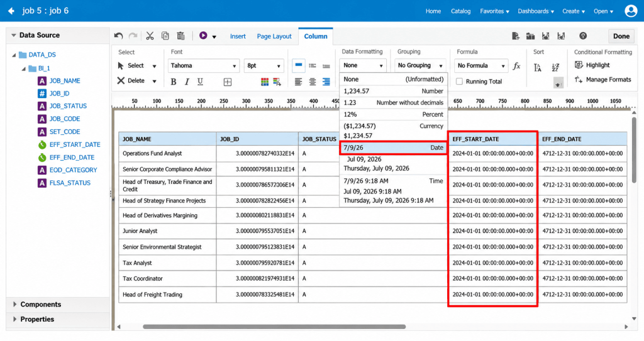Screen dimensions: 644x341
Task: Align column text right
Action: pyautogui.click(x=326, y=82)
